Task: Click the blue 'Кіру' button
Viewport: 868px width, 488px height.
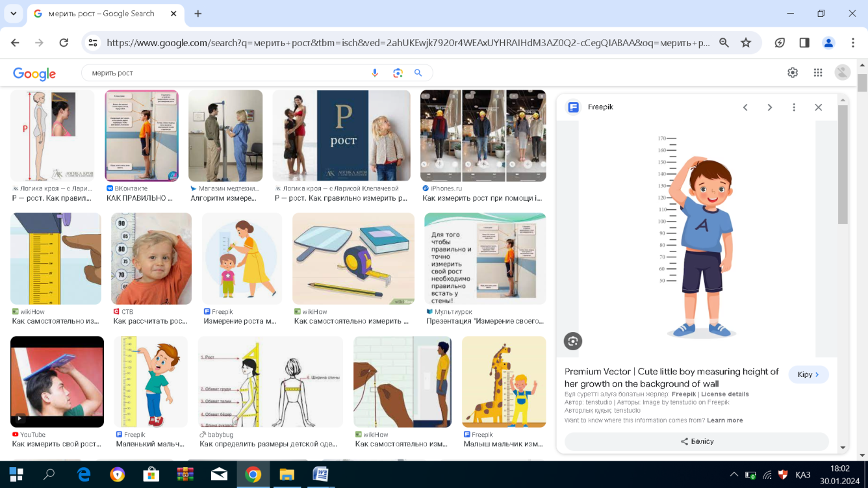Action: (808, 375)
